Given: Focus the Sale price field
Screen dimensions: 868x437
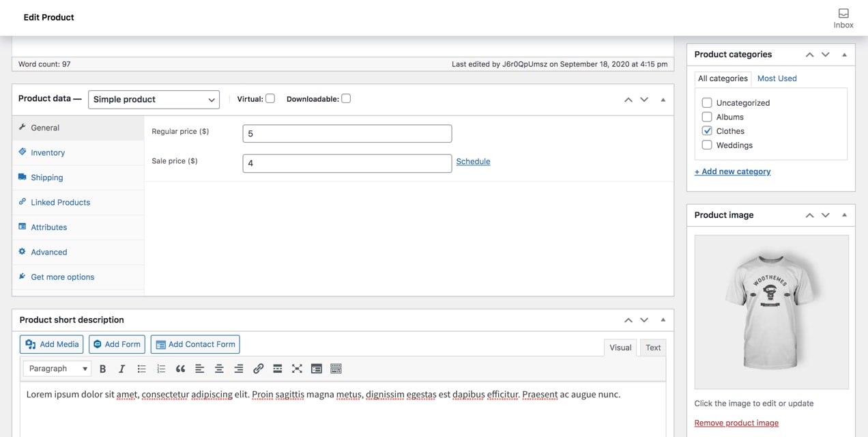Looking at the screenshot, I should coord(347,163).
